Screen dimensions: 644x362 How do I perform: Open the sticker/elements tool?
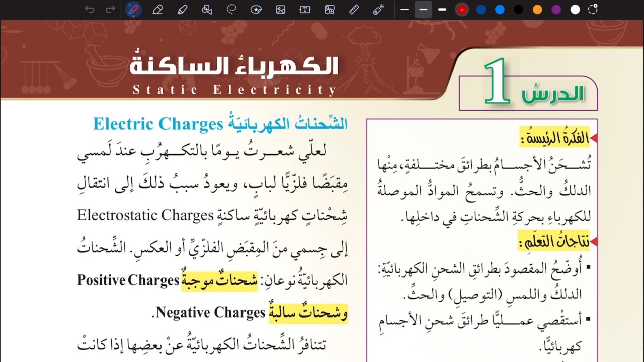click(256, 10)
